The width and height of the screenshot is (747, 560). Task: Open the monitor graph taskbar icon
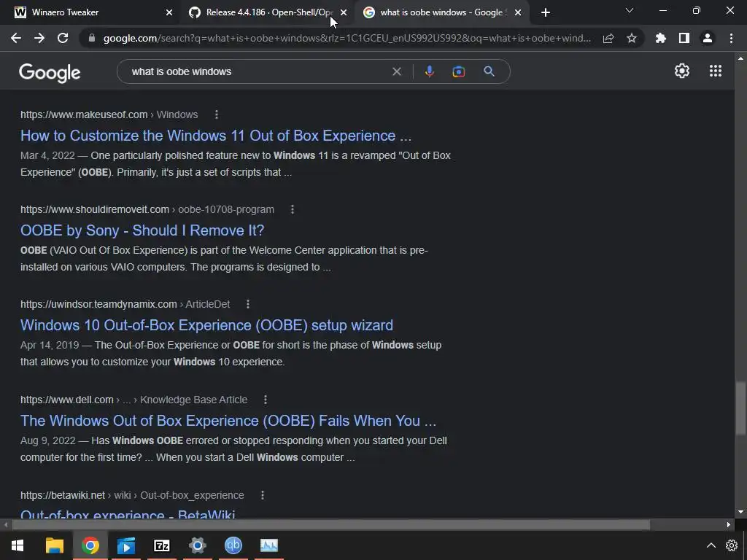(268, 545)
